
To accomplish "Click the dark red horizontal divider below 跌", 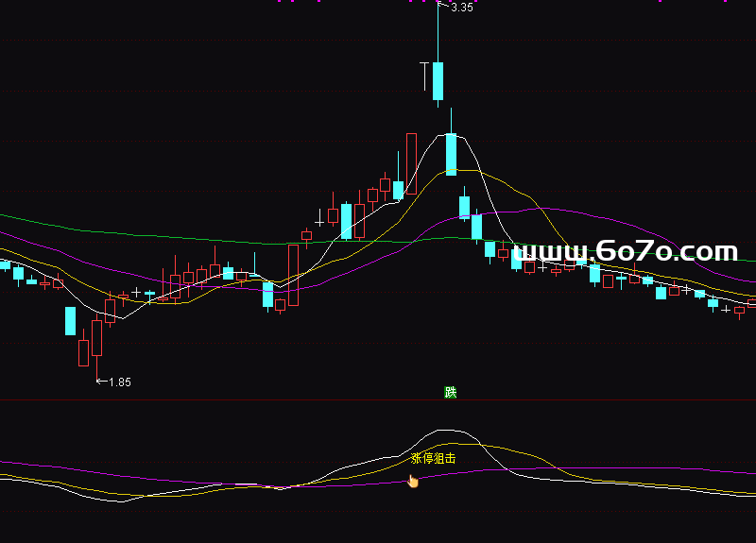I will (378, 400).
